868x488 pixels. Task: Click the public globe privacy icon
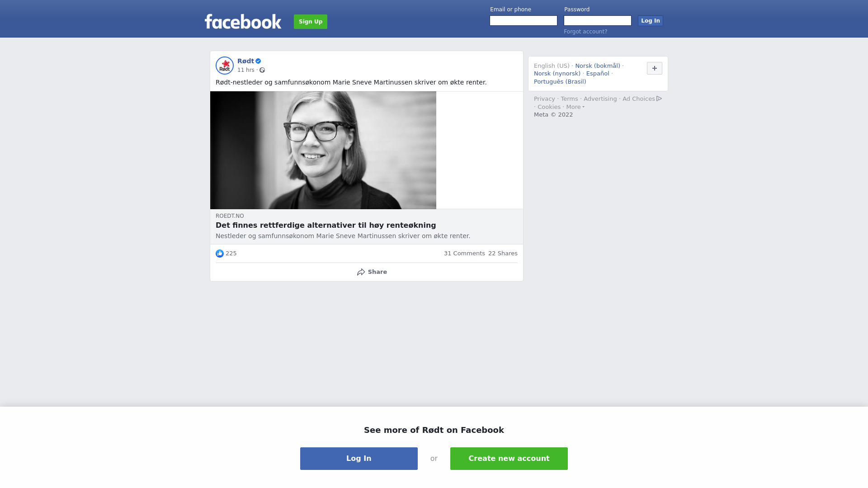262,70
